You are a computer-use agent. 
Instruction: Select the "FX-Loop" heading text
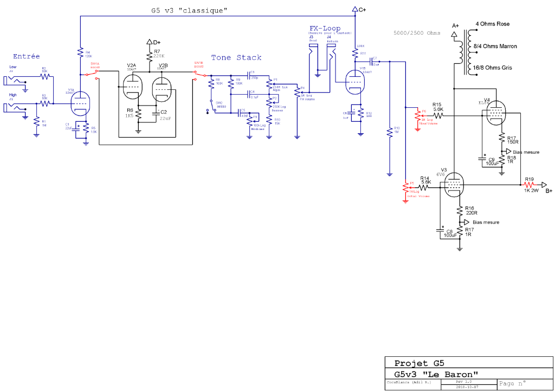tap(325, 28)
